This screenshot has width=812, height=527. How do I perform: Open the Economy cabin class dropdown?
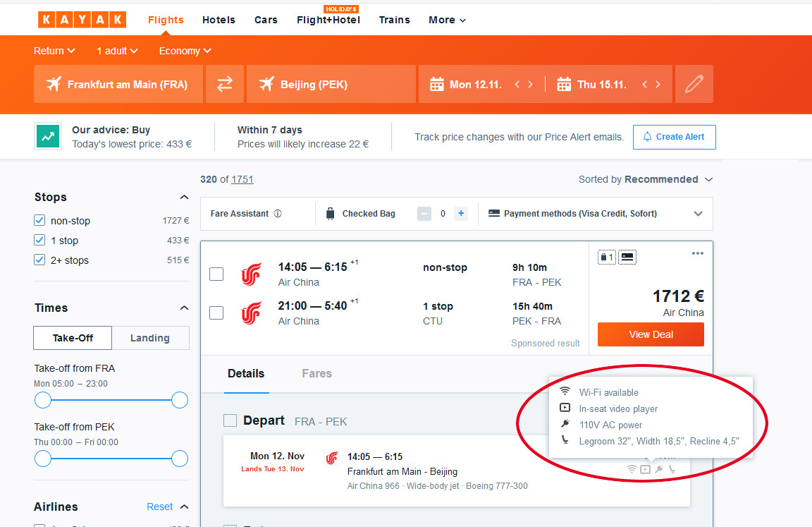[x=185, y=51]
